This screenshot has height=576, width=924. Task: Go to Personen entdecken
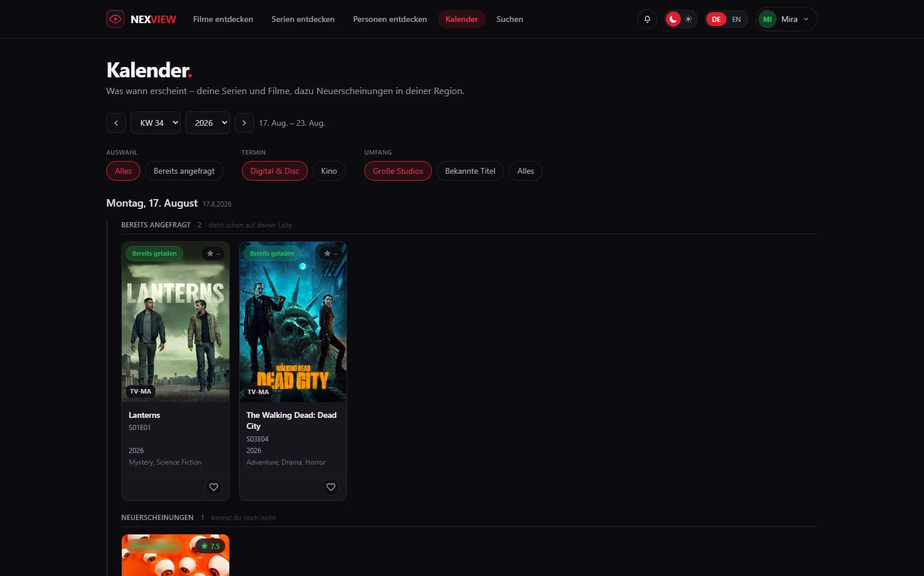[x=390, y=19]
